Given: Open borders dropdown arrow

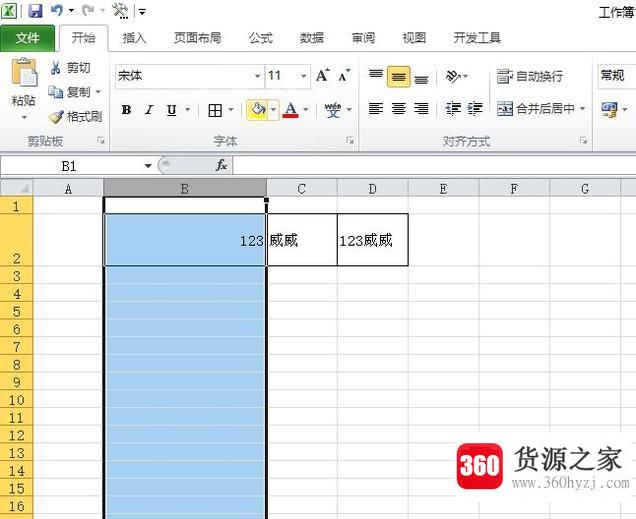Looking at the screenshot, I should click(x=231, y=109).
